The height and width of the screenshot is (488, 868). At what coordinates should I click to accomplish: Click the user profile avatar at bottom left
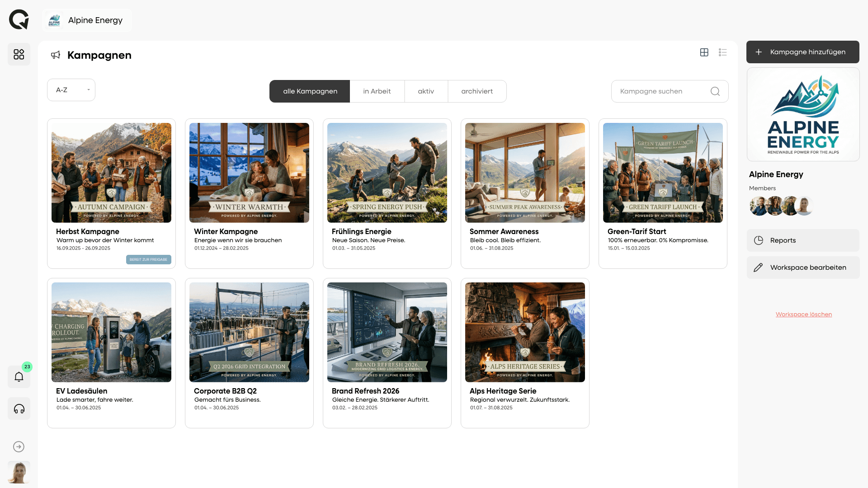click(x=19, y=472)
